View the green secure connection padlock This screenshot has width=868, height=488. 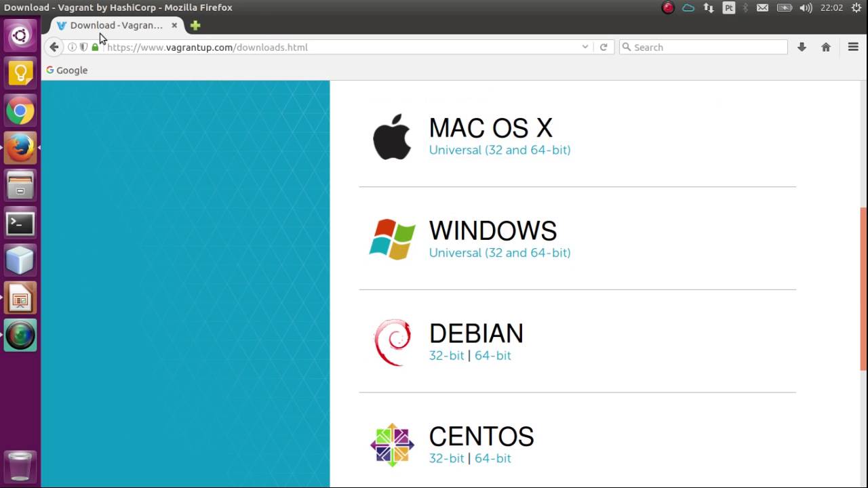coord(95,47)
